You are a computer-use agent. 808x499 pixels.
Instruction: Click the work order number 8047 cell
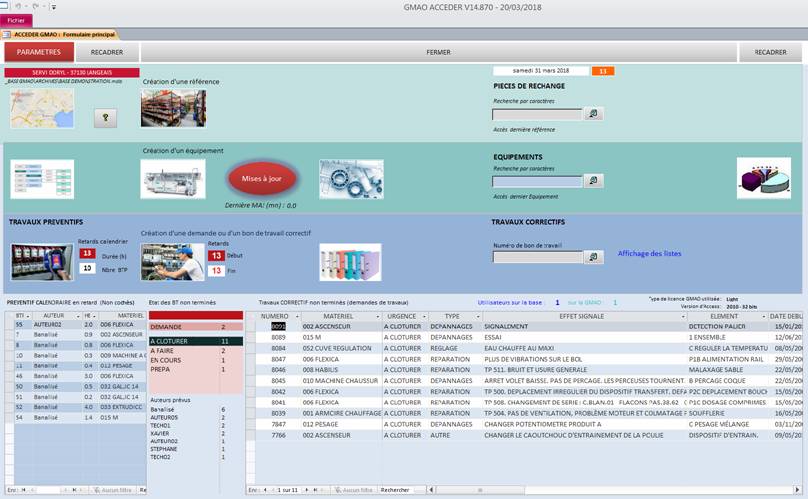tap(278, 359)
